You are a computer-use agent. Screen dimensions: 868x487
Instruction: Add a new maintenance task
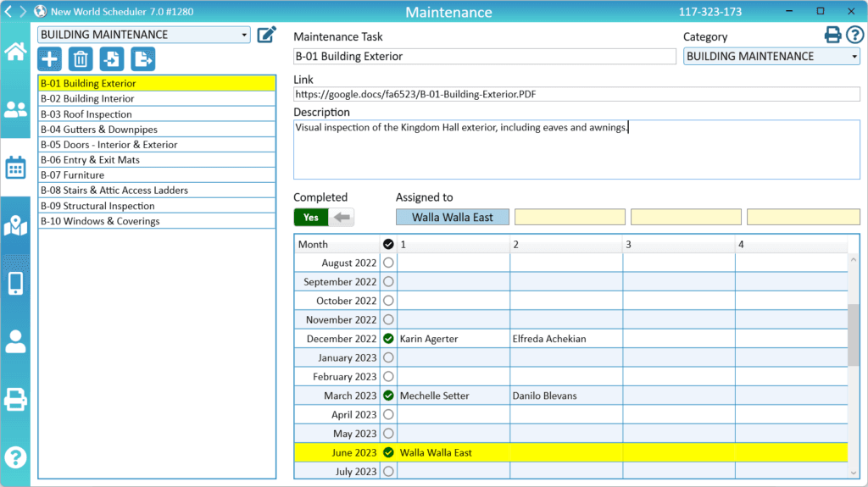point(50,59)
